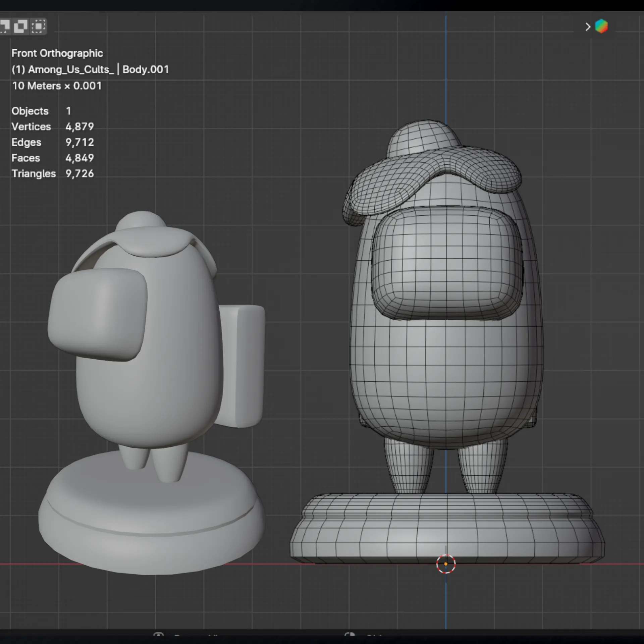Screen dimensions: 644x644
Task: Click the Front Orthographic view label
Action: pyautogui.click(x=57, y=53)
